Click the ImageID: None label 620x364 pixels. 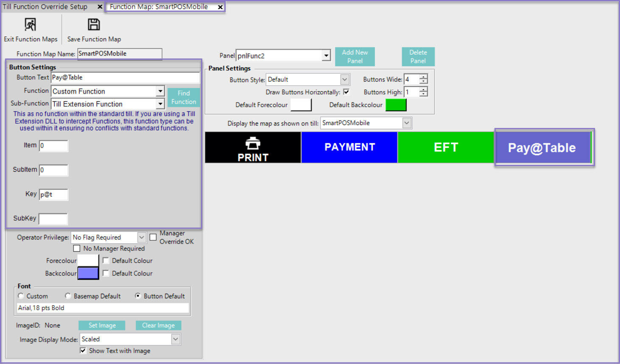pos(38,325)
